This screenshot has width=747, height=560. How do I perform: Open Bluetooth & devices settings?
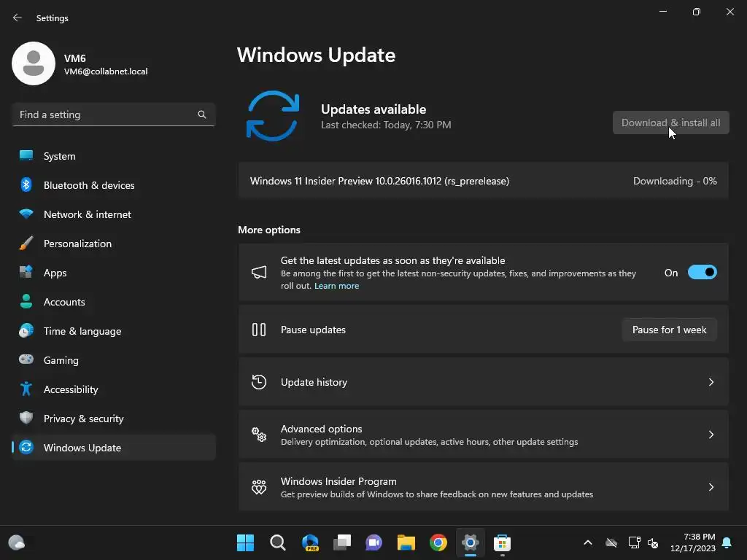tap(113, 184)
